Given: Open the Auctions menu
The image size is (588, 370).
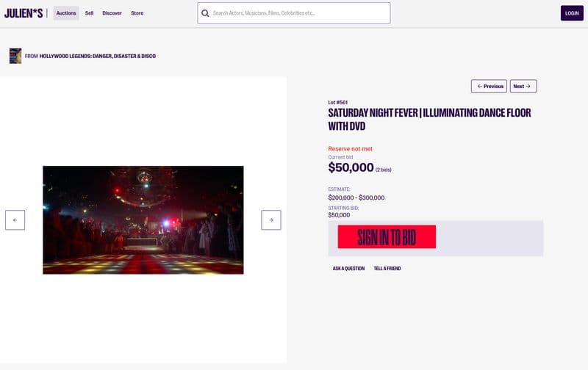Looking at the screenshot, I should click(66, 13).
